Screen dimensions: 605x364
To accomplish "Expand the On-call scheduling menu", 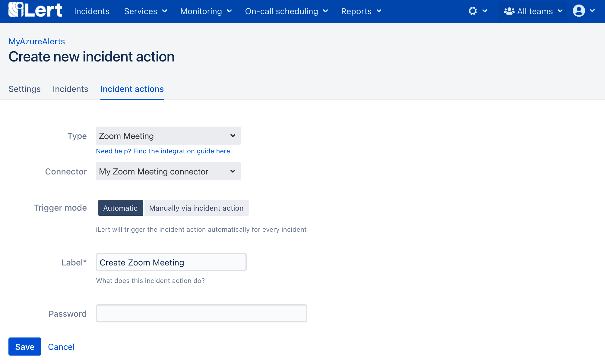I will [x=286, y=11].
